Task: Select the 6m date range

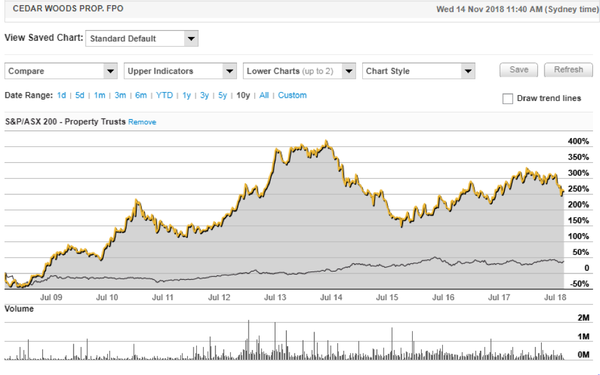Action: 141,95
